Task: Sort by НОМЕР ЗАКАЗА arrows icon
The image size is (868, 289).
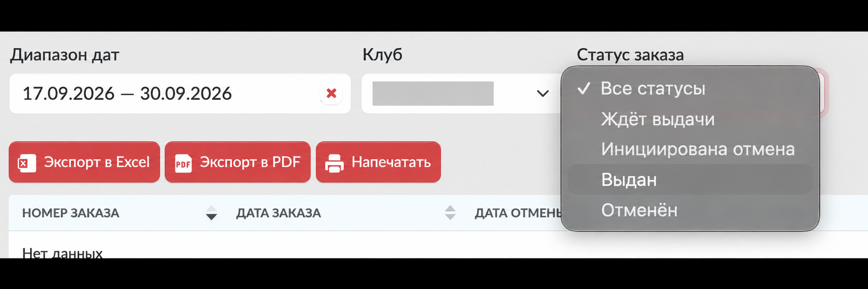Action: coord(211,213)
